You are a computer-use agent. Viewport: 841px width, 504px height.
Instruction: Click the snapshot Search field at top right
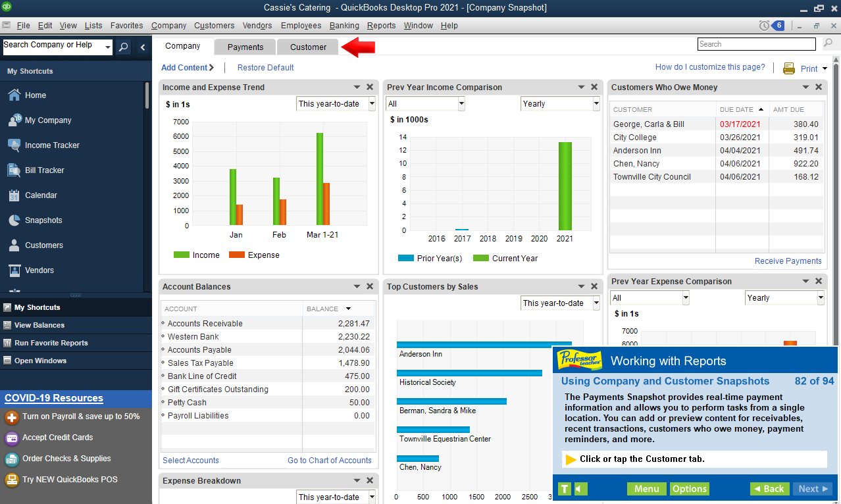coord(757,44)
